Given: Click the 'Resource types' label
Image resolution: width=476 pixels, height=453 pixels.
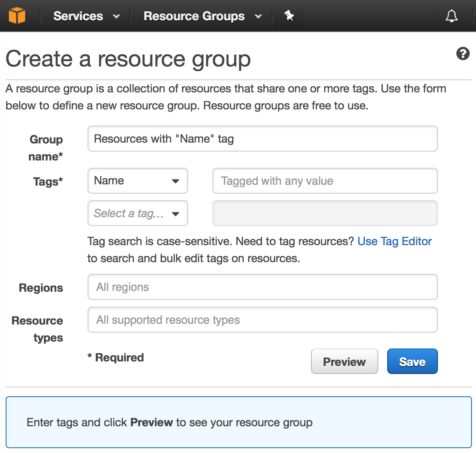Looking at the screenshot, I should coord(37,329).
